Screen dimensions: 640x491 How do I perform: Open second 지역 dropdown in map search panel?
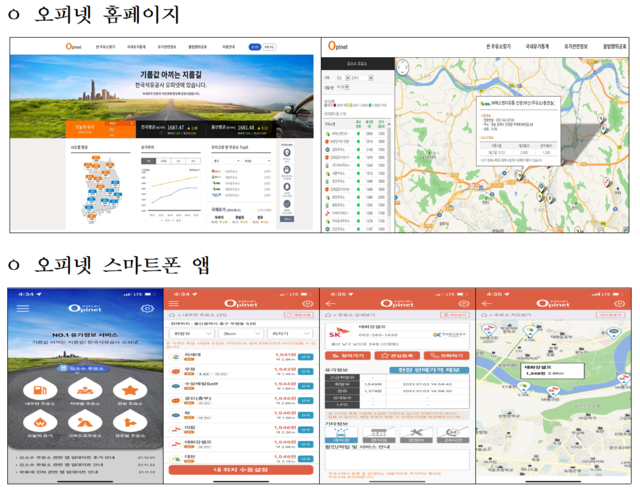click(362, 78)
